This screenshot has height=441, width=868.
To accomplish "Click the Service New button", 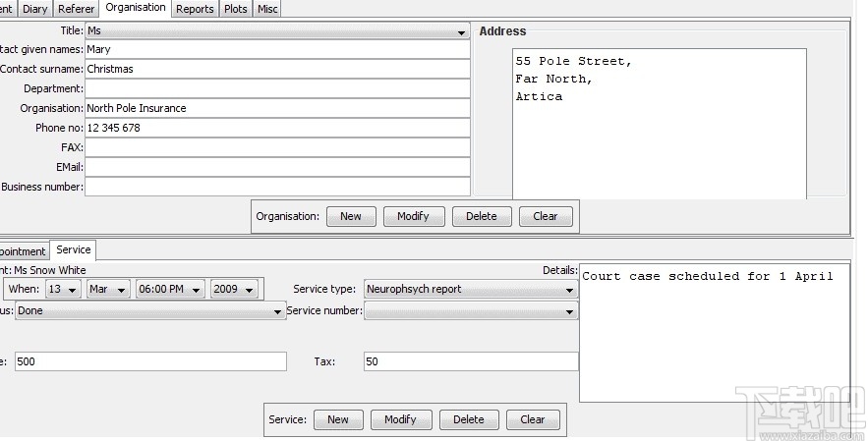I will point(338,419).
